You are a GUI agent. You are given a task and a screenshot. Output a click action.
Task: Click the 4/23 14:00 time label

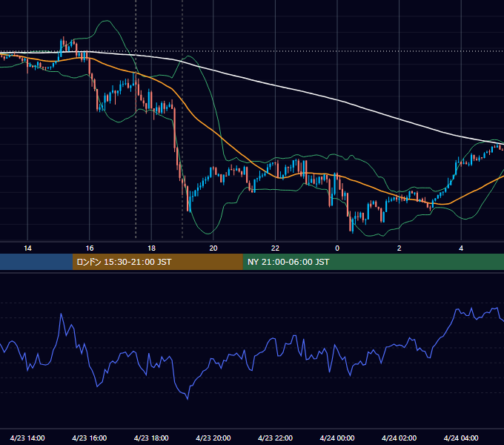(27, 438)
